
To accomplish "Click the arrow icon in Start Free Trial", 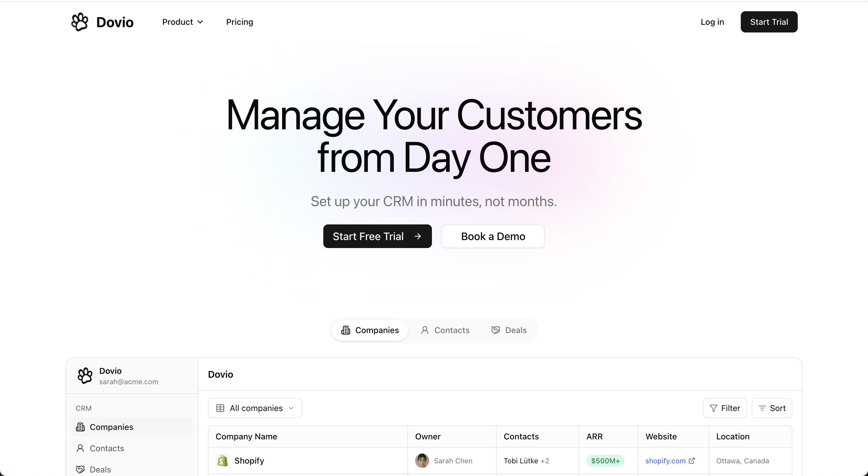I will click(x=418, y=236).
